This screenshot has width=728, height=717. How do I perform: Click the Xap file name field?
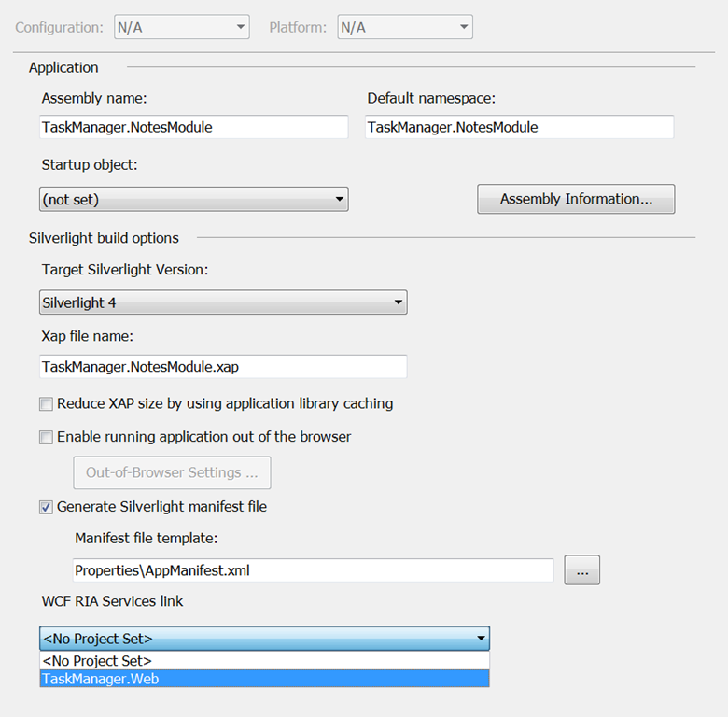[x=223, y=366]
